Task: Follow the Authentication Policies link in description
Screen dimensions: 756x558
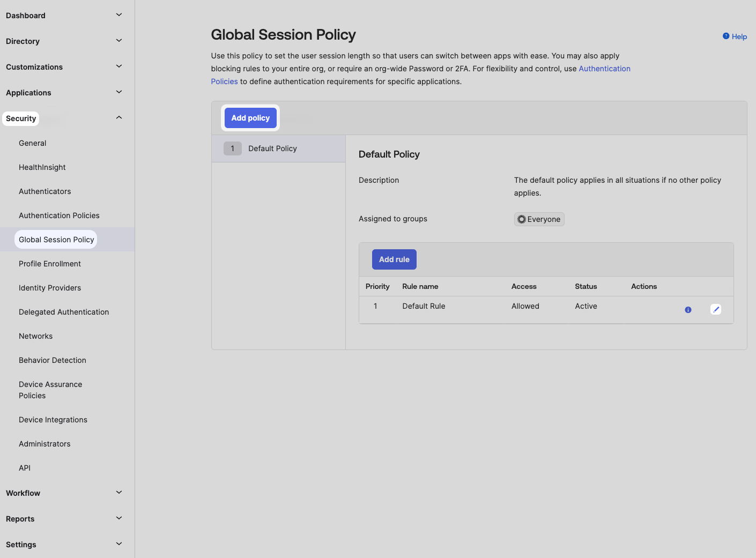Action: (604, 69)
